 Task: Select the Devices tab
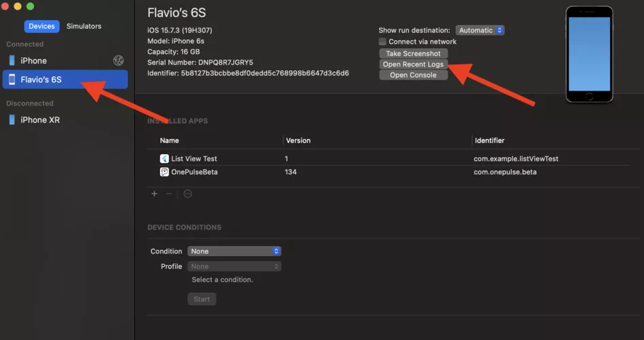coord(42,27)
